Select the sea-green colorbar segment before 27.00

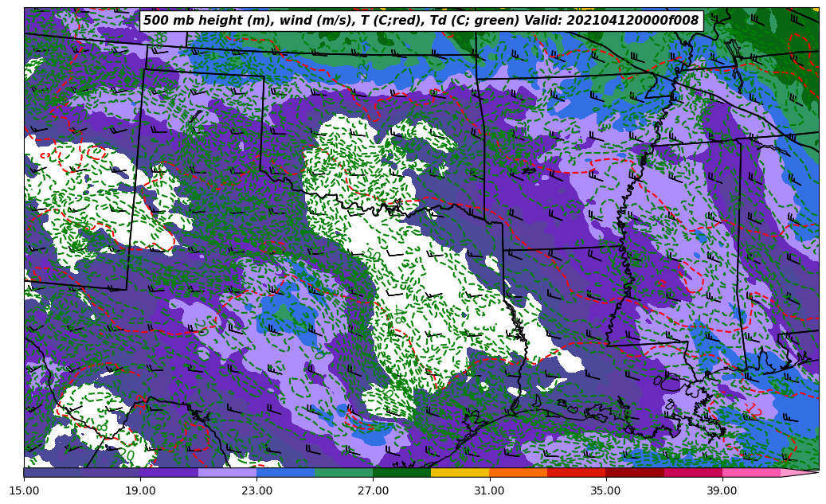343,473
